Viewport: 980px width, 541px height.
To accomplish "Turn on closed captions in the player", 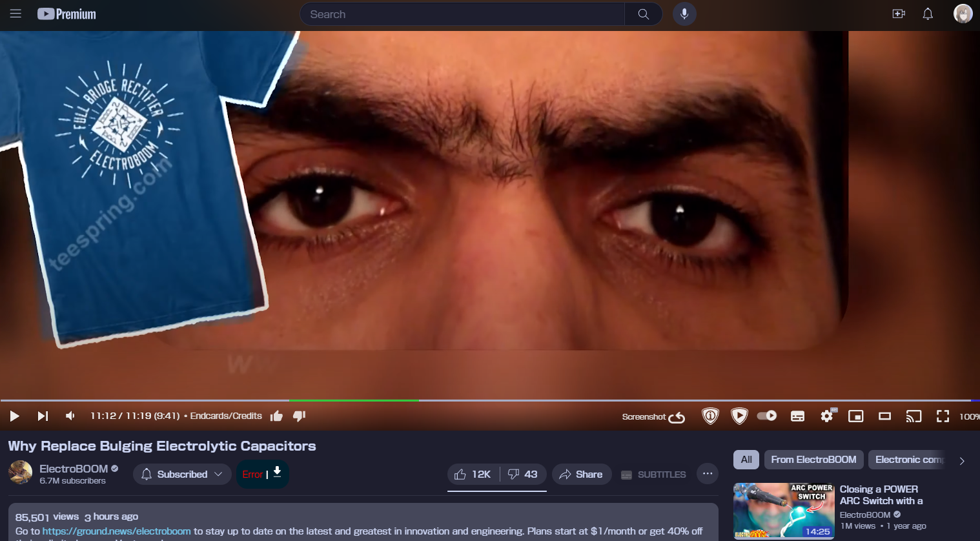I will tap(797, 416).
